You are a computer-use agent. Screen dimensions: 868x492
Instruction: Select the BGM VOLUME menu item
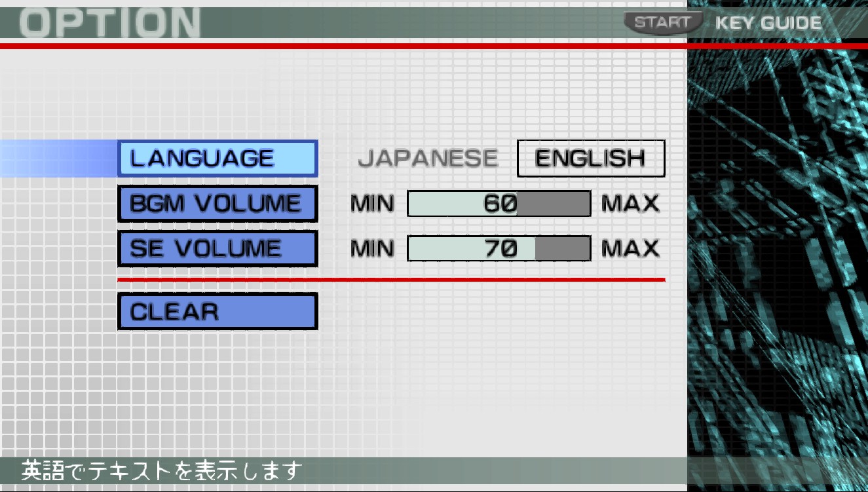click(x=217, y=204)
